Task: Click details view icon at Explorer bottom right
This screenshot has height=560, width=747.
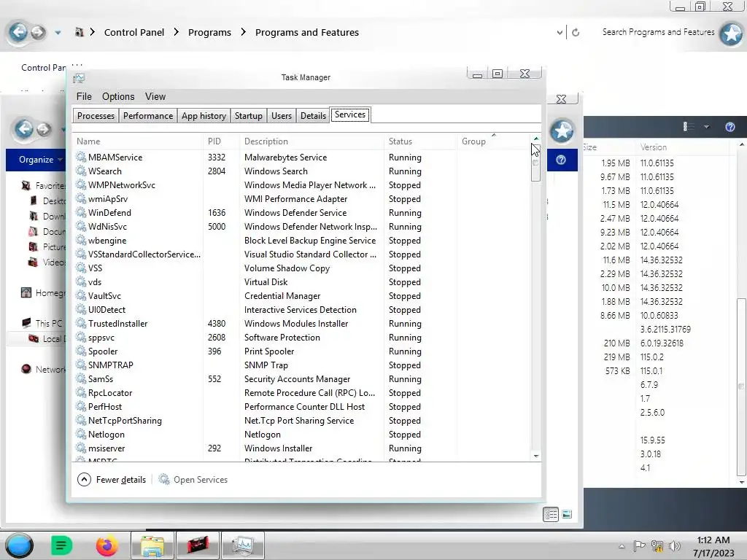Action: point(551,514)
